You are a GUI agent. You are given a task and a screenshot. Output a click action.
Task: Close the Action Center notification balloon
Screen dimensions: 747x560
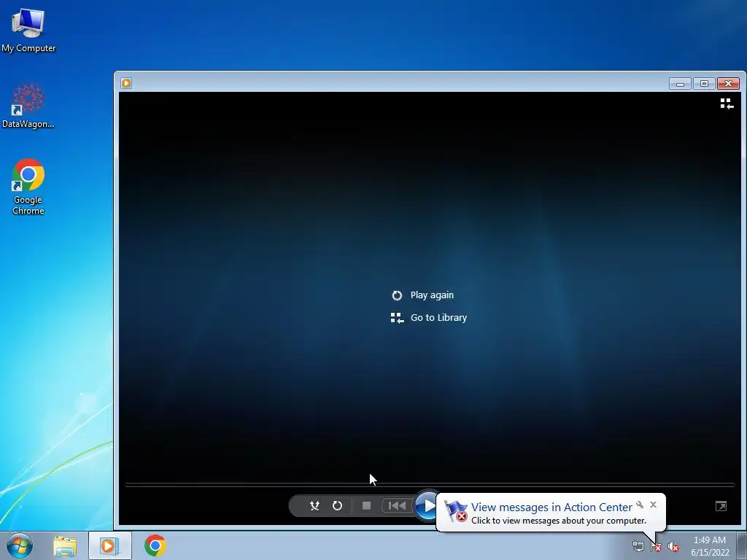(653, 505)
